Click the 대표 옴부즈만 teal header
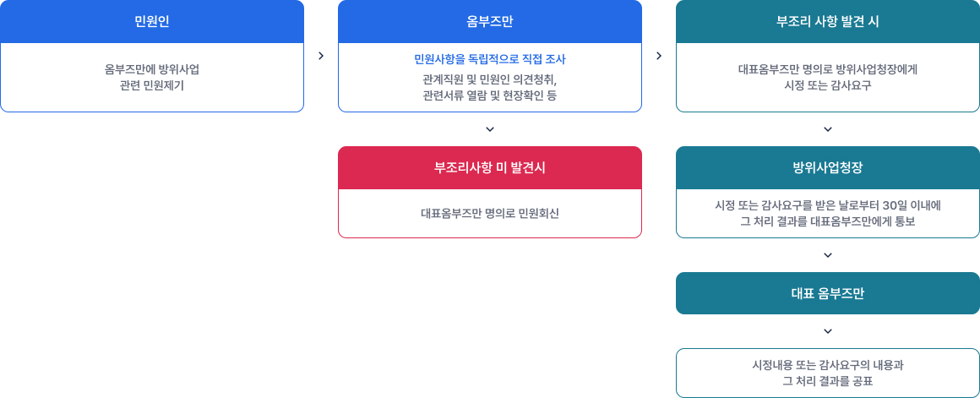Viewport: 980px width, 398px height. [828, 293]
